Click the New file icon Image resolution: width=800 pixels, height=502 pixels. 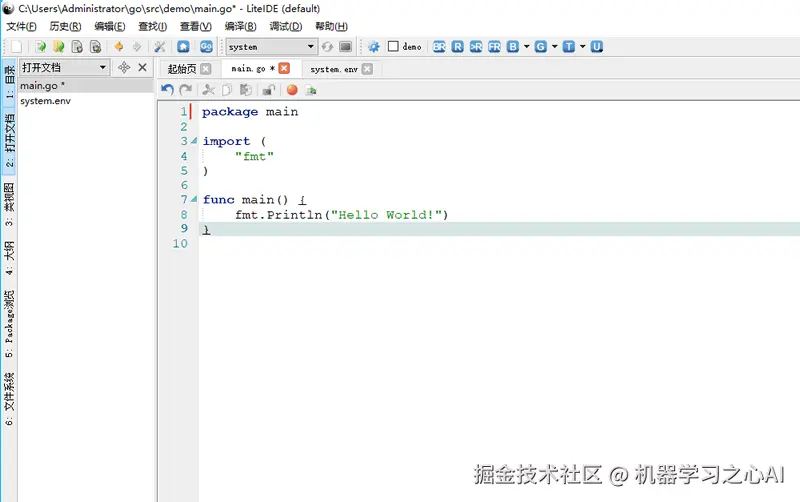point(16,47)
